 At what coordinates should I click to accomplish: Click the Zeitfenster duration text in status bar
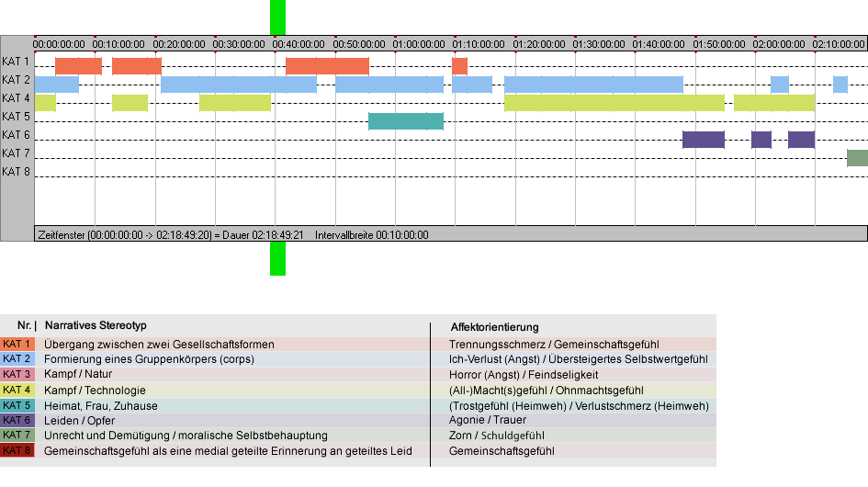tap(171, 235)
